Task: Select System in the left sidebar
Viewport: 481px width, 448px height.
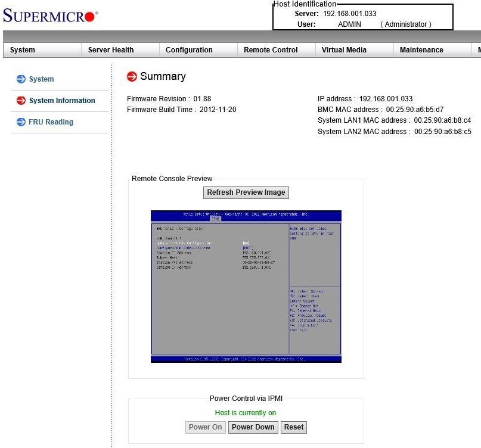Action: pyautogui.click(x=41, y=79)
